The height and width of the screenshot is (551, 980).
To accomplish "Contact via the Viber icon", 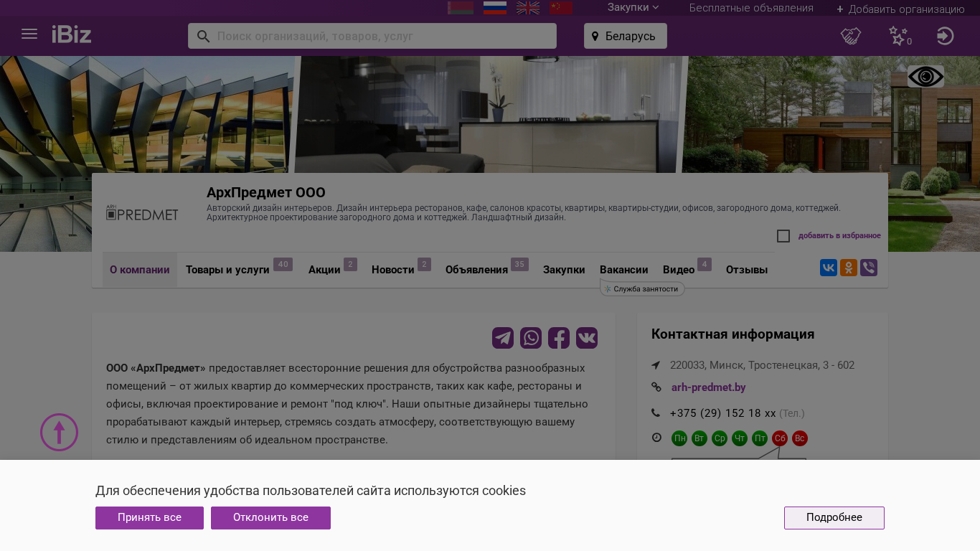I will 869,268.
